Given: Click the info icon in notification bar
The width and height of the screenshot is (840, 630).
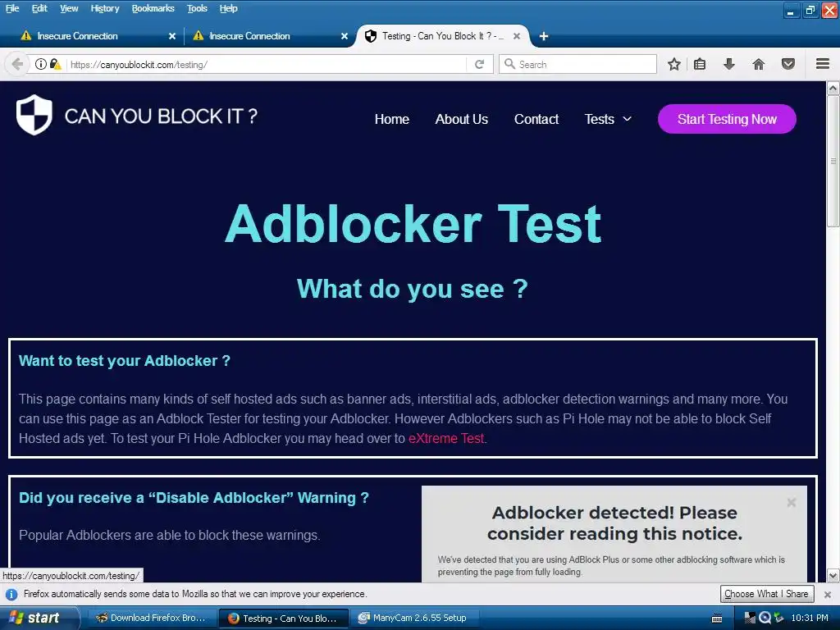Looking at the screenshot, I should tap(11, 594).
